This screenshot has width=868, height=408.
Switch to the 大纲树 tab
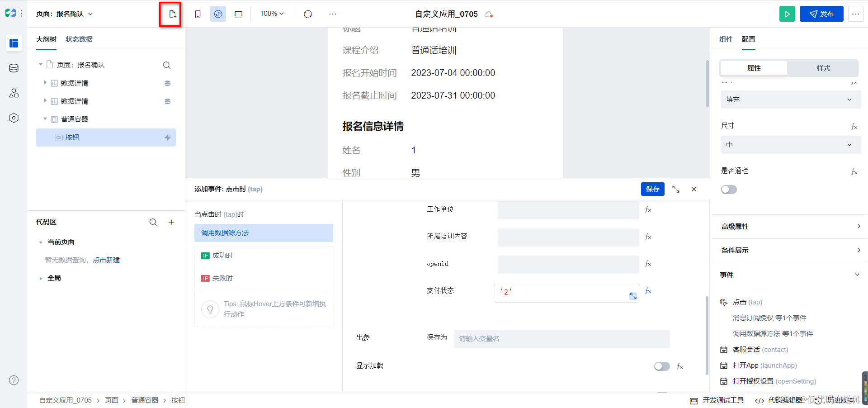[x=46, y=39]
